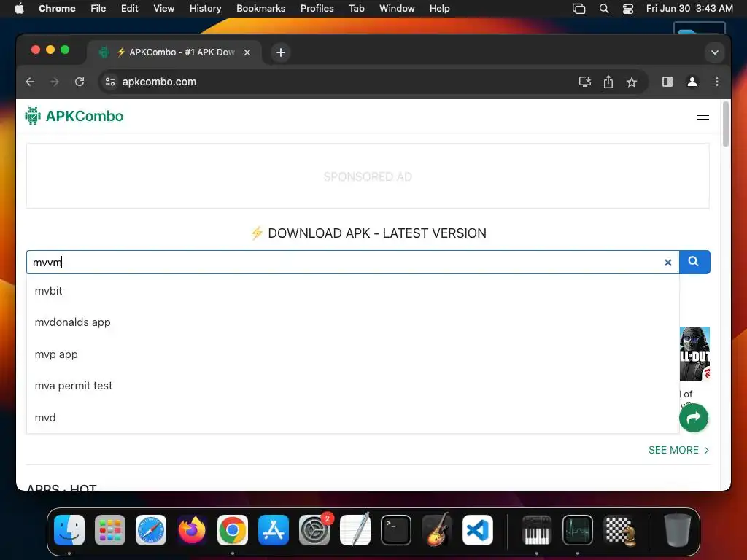The image size is (747, 560).
Task: Open the Help menu
Action: click(439, 9)
